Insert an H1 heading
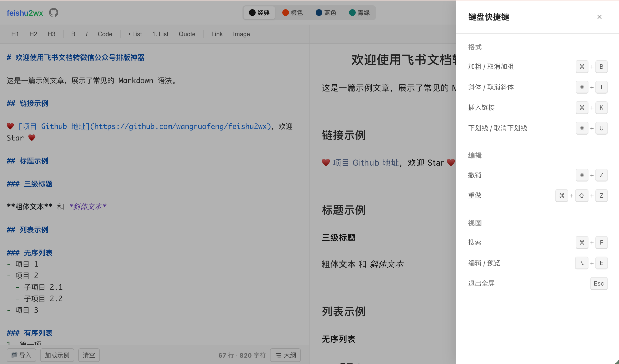 tap(15, 34)
